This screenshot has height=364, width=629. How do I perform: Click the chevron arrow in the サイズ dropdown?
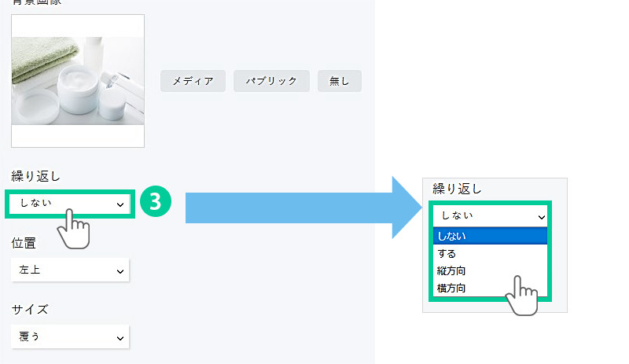[120, 337]
